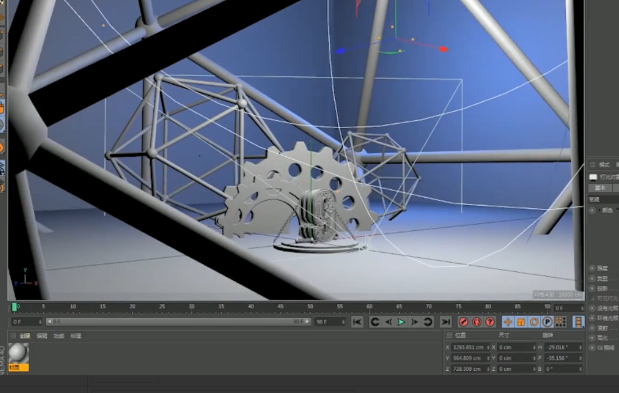This screenshot has width=619, height=393.
Task: Toggle Point Level Animation dotted icon
Action: click(560, 322)
